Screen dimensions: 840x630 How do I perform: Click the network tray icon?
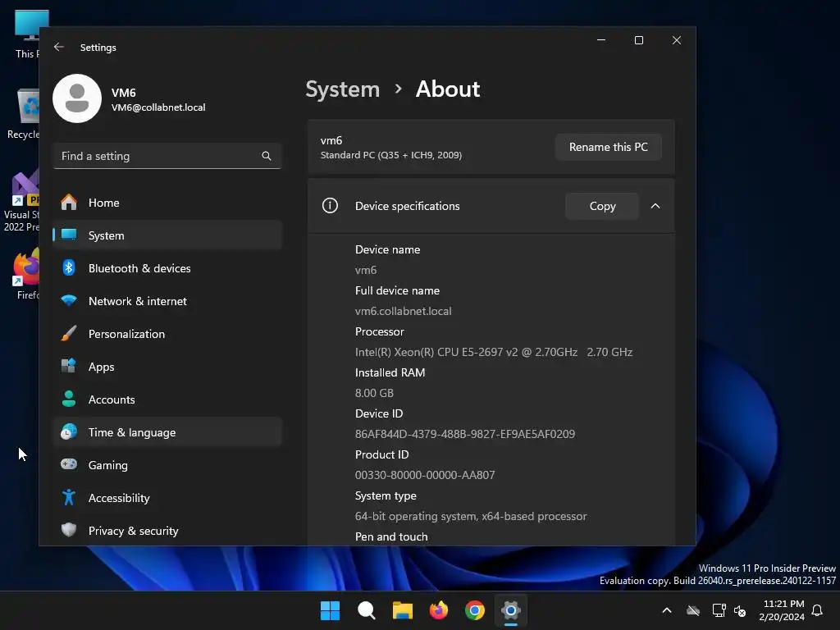(719, 610)
